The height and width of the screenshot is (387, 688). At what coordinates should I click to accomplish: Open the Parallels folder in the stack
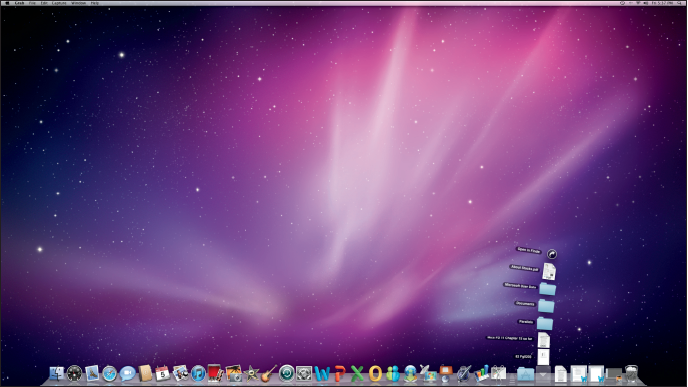tap(545, 323)
